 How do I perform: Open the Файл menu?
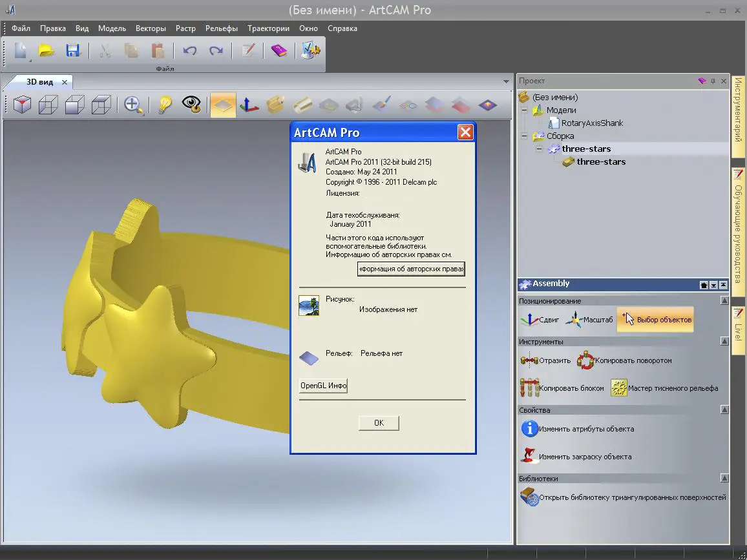(x=21, y=28)
